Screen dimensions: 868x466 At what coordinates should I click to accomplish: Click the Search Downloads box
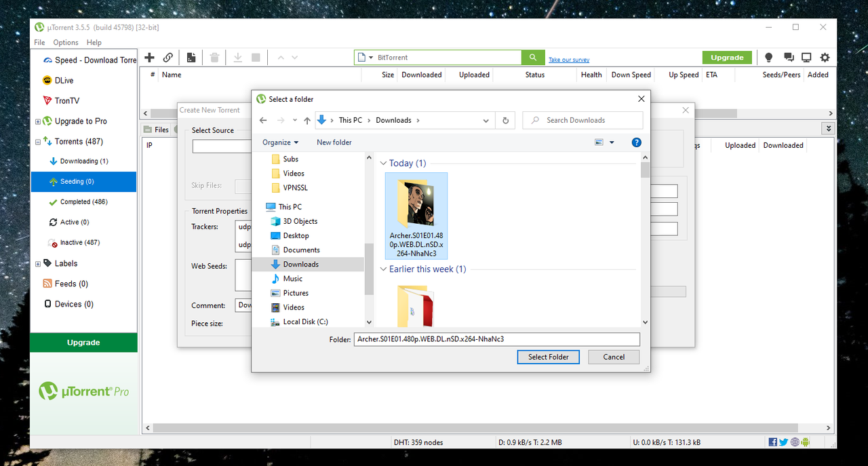tap(583, 120)
